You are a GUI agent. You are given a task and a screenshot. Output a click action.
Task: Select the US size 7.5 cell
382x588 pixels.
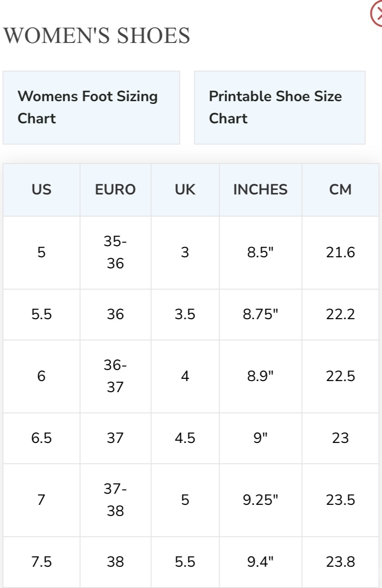click(x=42, y=562)
